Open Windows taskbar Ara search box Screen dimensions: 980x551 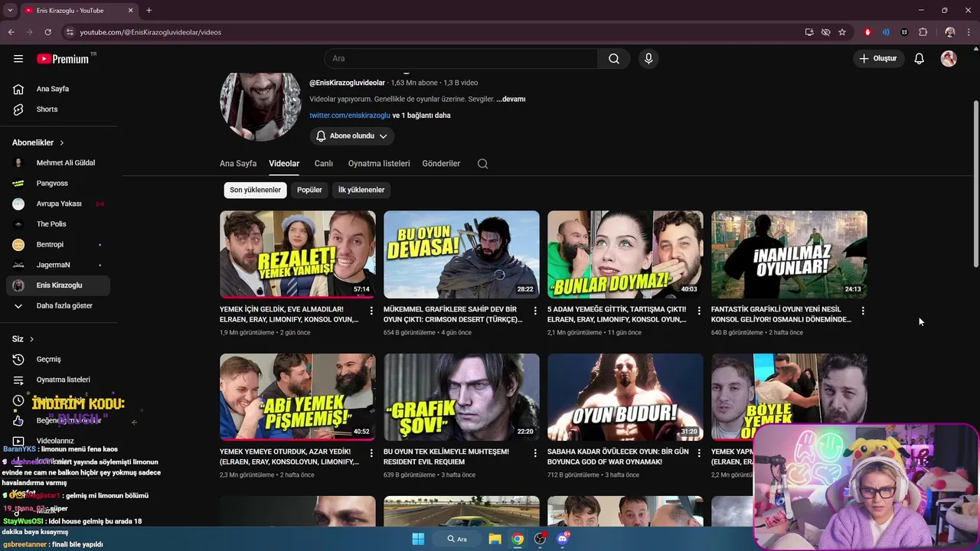click(x=457, y=539)
